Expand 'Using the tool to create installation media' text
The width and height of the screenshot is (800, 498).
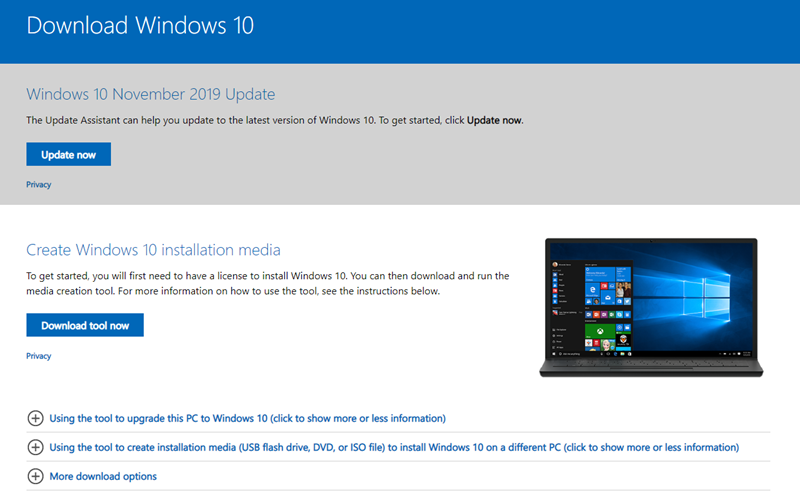click(394, 447)
